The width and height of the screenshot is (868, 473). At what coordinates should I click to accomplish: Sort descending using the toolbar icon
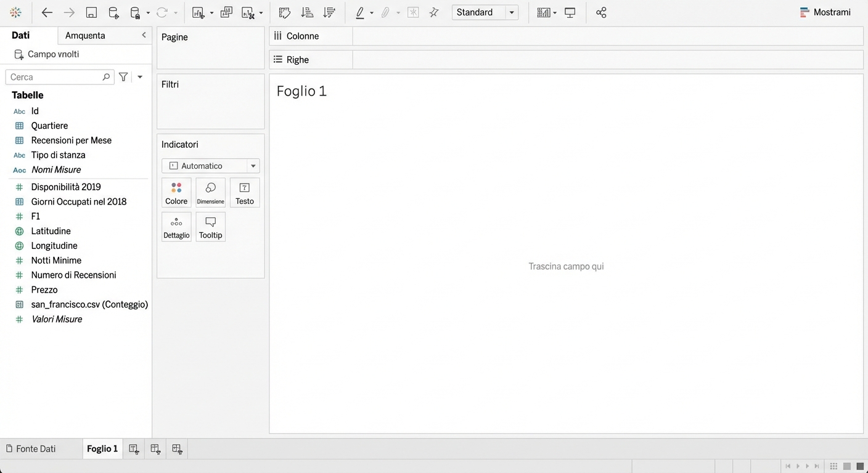coord(329,12)
